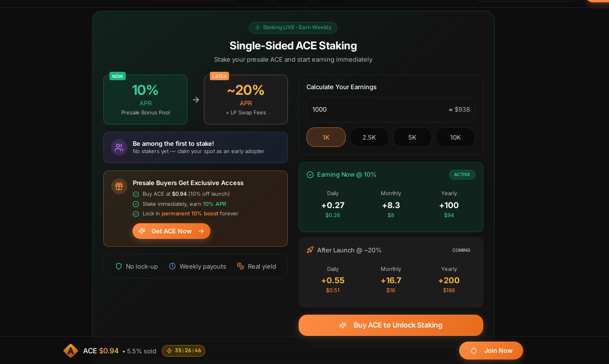
Task: Click the coins icon beside Real yield
Action: click(240, 266)
